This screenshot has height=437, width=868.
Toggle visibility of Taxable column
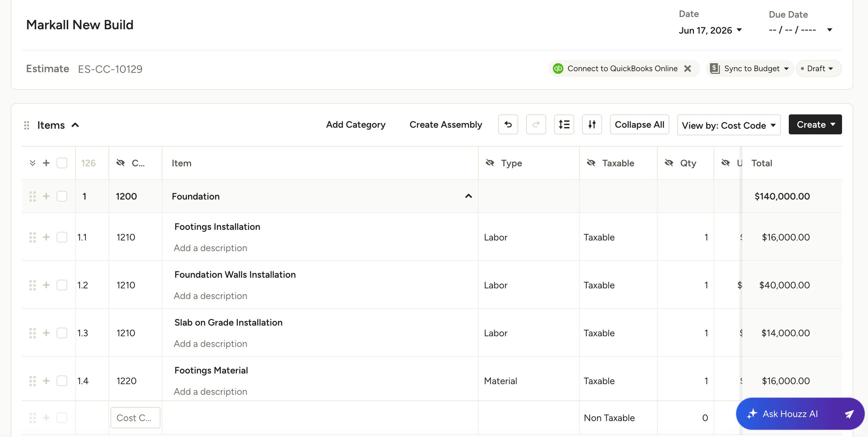pyautogui.click(x=591, y=163)
